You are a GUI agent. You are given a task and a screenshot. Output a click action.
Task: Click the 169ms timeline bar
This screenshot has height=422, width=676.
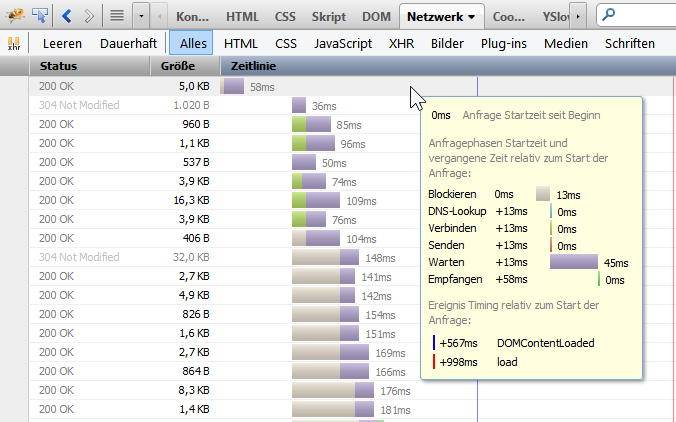pos(330,352)
